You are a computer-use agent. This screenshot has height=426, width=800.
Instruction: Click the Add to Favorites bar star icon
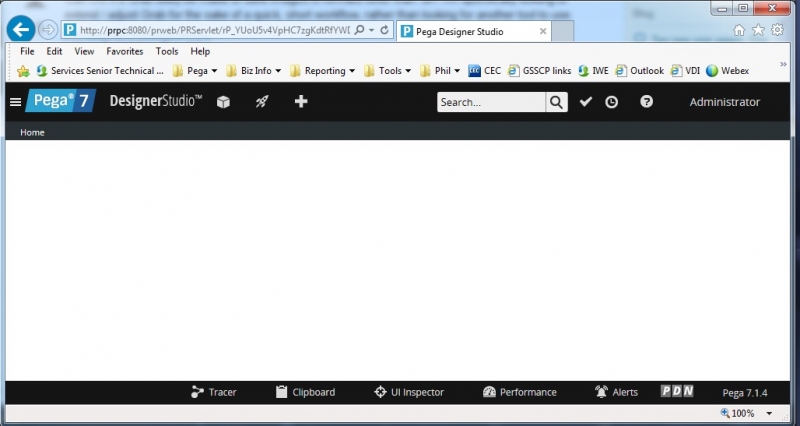pos(23,71)
